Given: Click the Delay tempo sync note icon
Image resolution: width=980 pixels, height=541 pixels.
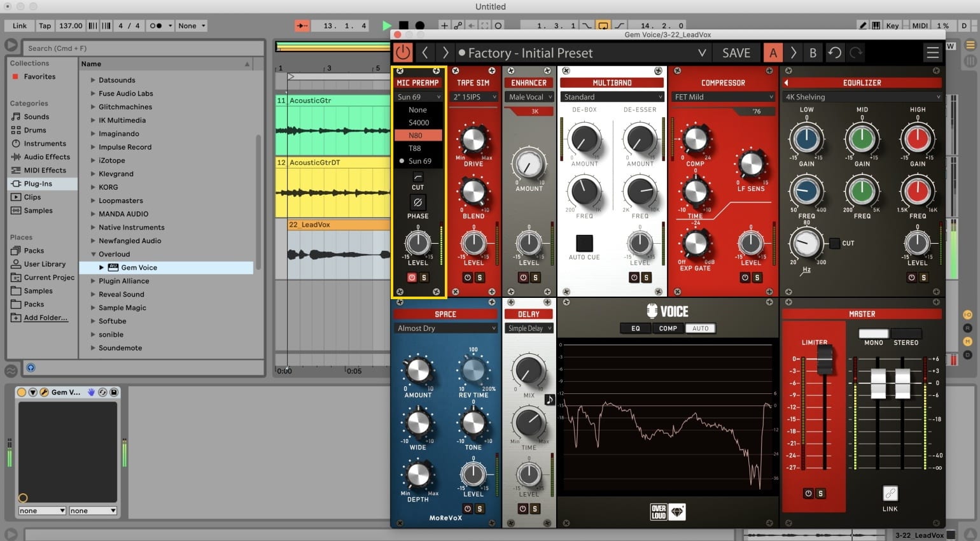Looking at the screenshot, I should (x=549, y=399).
